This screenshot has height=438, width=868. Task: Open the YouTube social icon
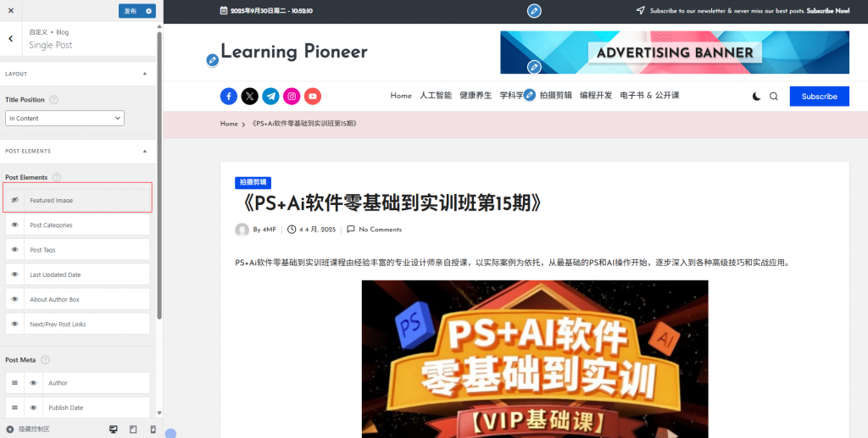[x=313, y=97]
